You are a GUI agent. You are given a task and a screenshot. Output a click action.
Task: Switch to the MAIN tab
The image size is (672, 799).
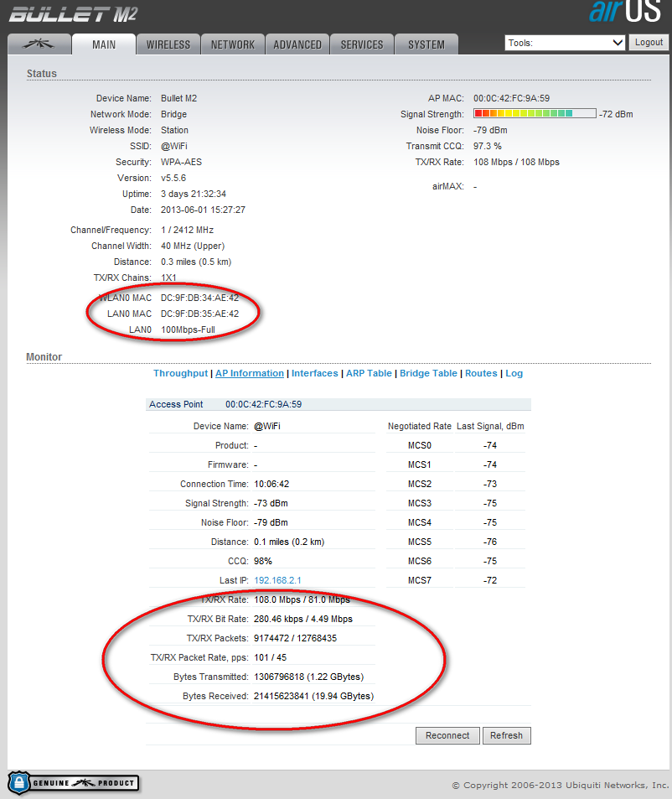[104, 44]
